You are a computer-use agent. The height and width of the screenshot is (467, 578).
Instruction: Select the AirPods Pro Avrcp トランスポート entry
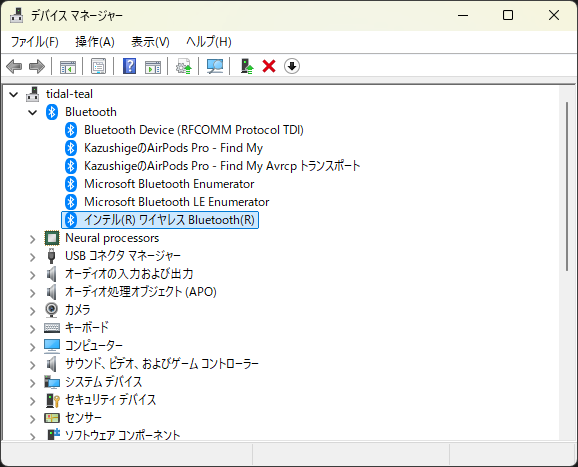point(222,166)
